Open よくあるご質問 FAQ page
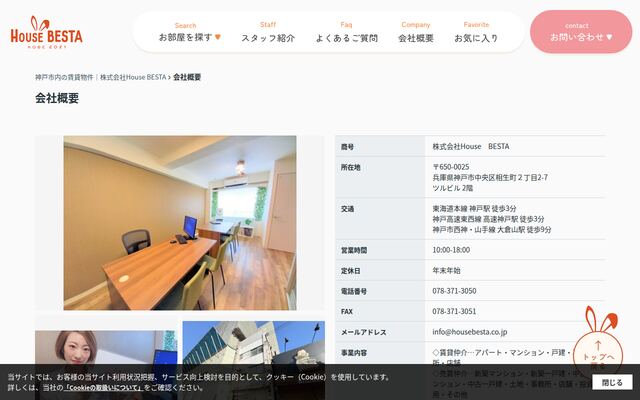640x400 pixels. (347, 33)
